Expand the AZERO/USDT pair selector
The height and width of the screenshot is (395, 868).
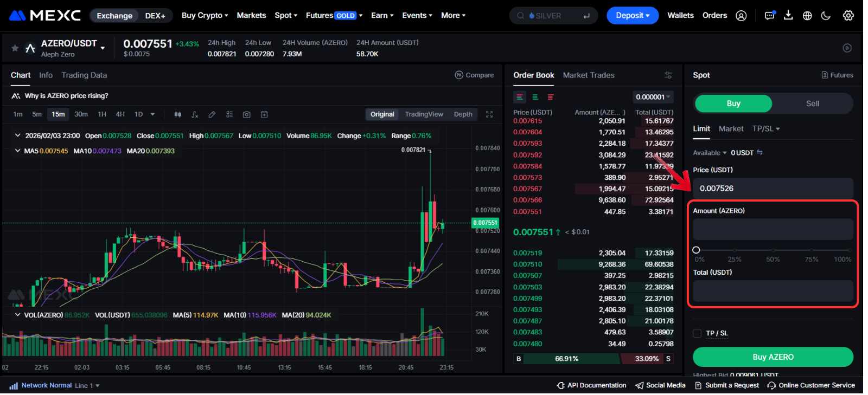(x=103, y=48)
